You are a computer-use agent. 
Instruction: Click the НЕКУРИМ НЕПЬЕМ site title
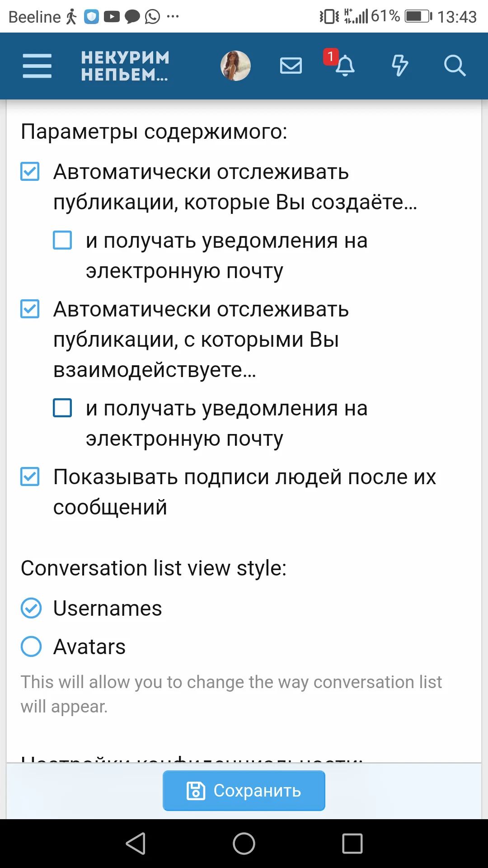point(124,66)
